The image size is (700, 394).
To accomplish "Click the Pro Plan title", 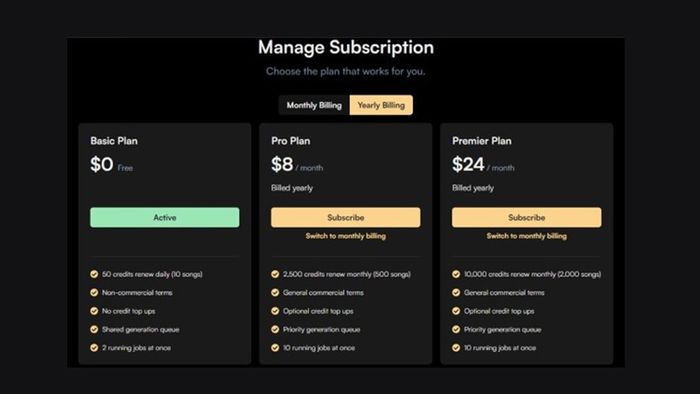I will [x=291, y=141].
